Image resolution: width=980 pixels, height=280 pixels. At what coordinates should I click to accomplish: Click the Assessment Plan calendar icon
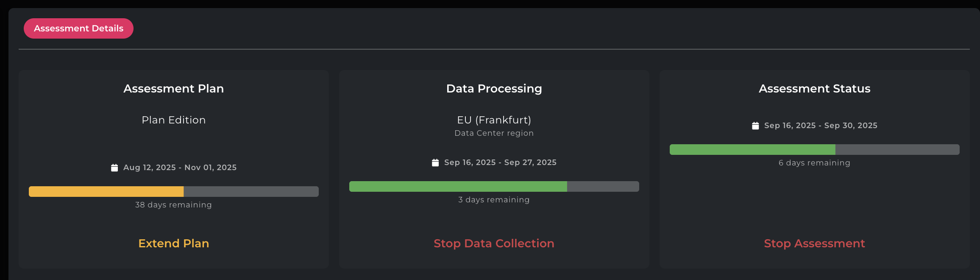tap(114, 168)
